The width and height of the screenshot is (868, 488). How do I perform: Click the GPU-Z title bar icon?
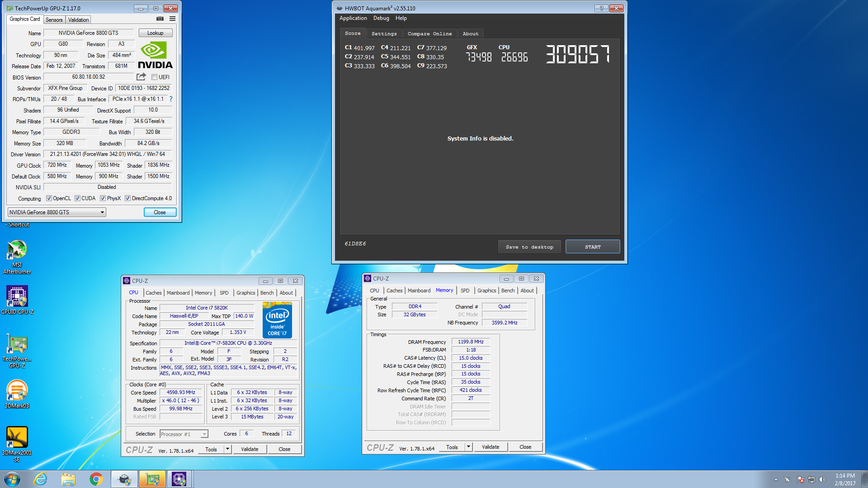[x=9, y=8]
